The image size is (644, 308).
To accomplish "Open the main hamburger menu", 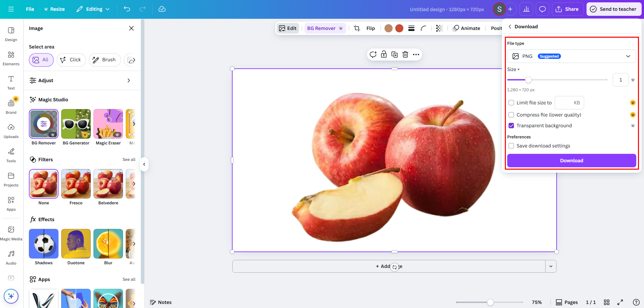I will tap(11, 9).
